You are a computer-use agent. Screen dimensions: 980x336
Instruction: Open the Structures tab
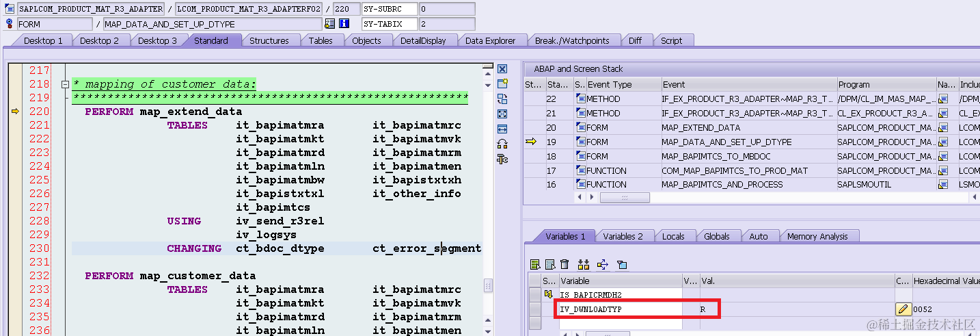pos(269,40)
